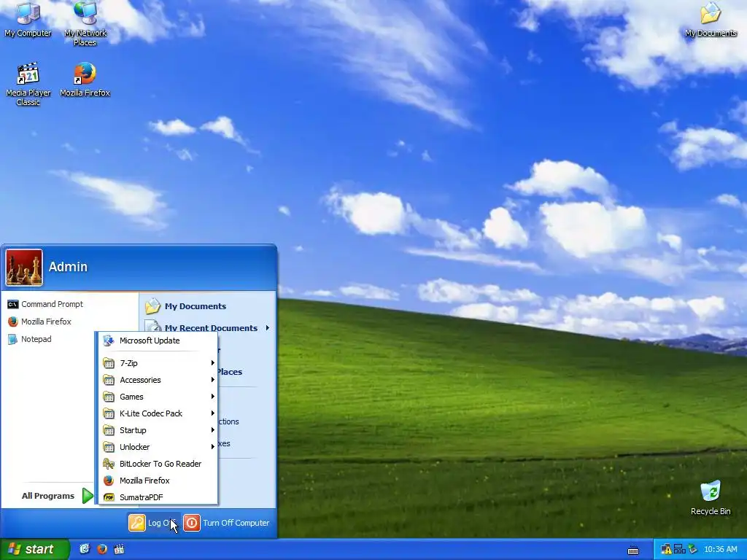
Task: Expand the Startup submenu arrow
Action: [212, 430]
